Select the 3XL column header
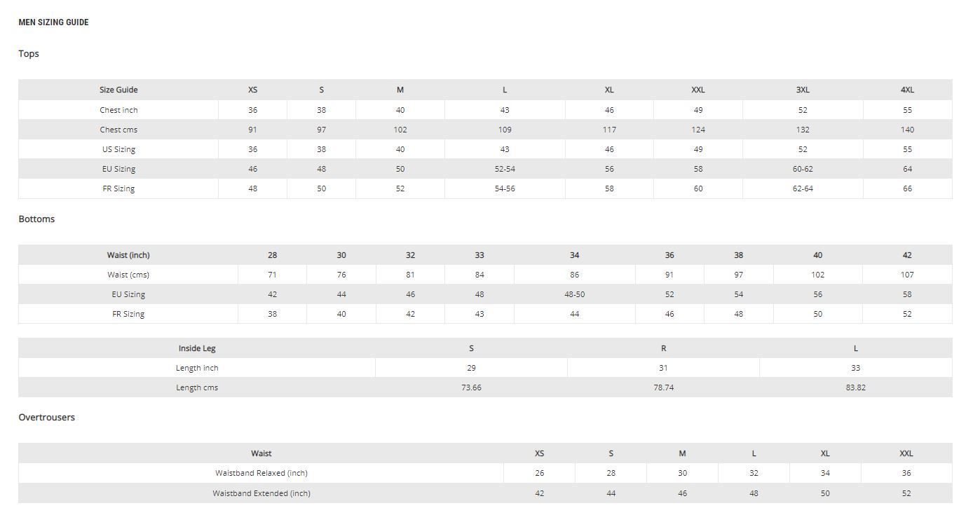 coord(803,90)
